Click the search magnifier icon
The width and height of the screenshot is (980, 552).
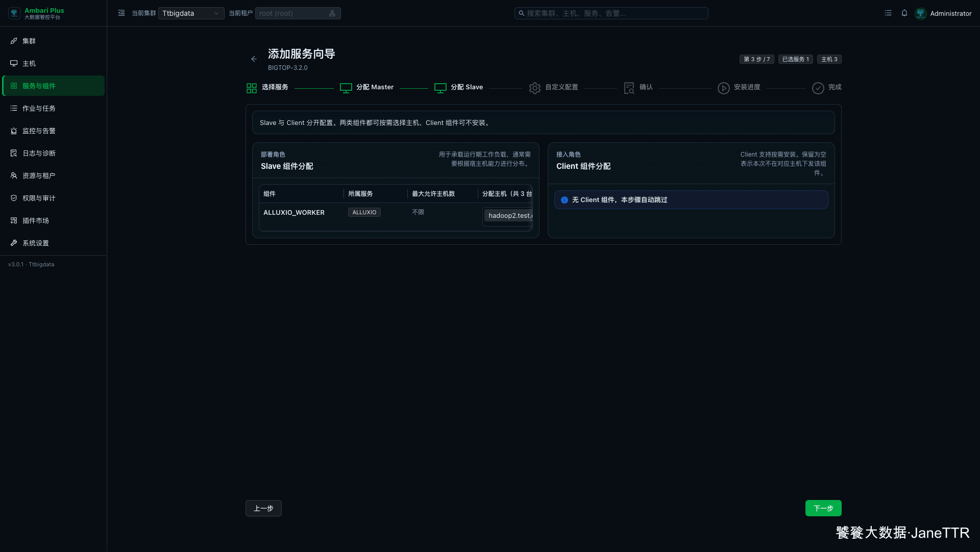tap(521, 13)
